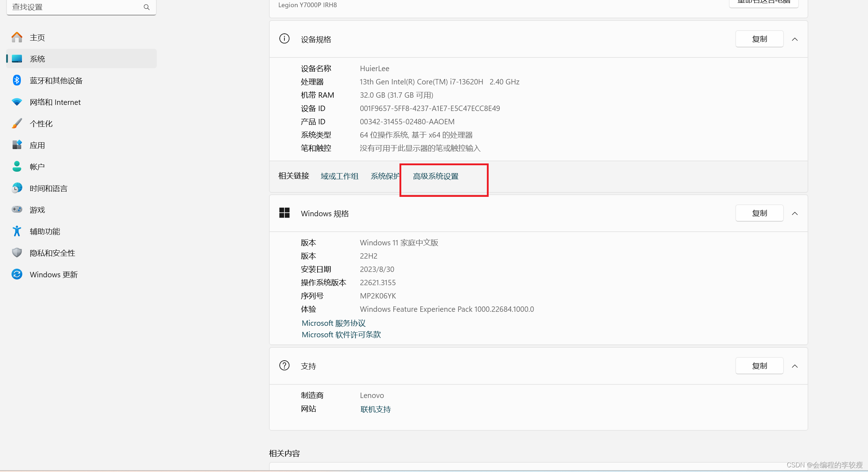The image size is (868, 472).
Task: Open 网络和 Internet settings
Action: (81, 102)
